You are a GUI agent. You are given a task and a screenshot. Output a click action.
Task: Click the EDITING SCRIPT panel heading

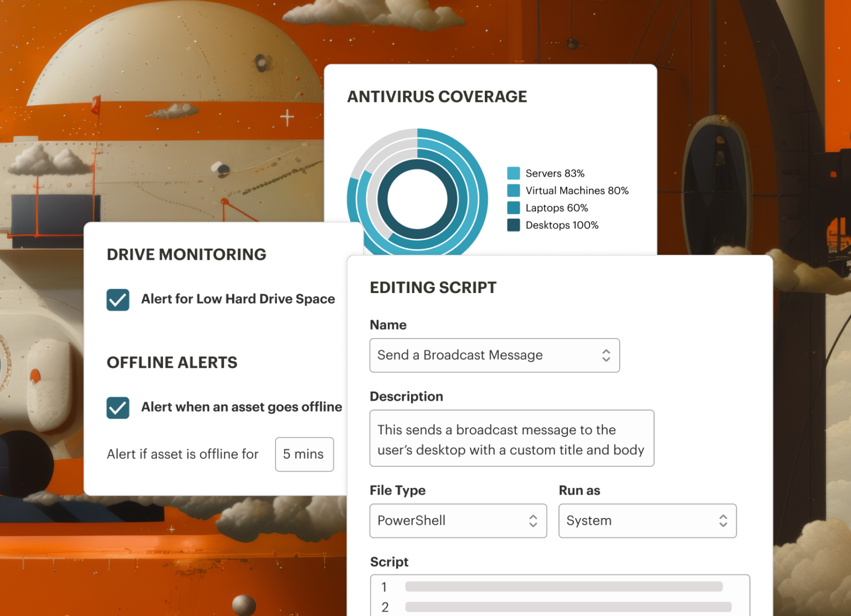pos(433,288)
